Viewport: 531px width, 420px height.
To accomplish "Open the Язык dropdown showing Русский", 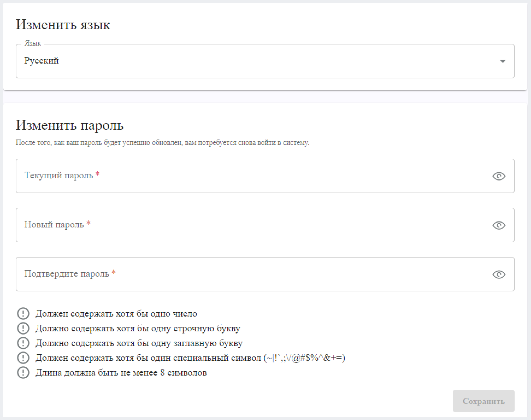I will pos(265,61).
